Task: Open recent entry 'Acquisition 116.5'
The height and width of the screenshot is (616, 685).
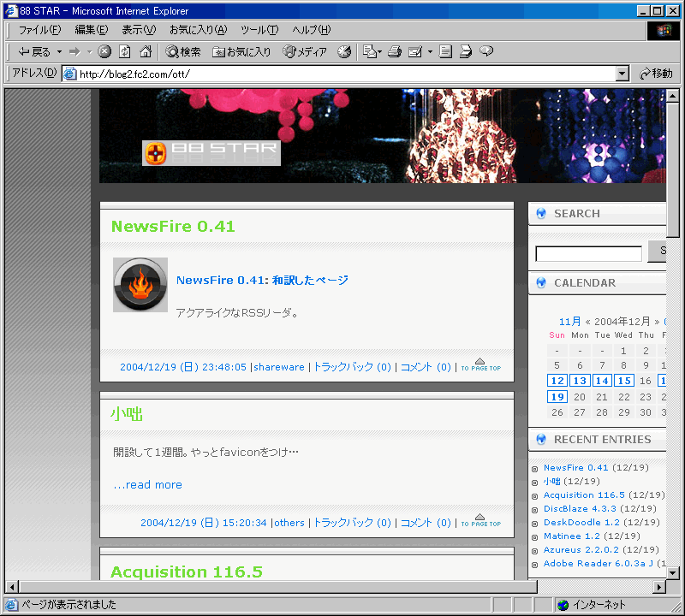Action: pos(584,495)
